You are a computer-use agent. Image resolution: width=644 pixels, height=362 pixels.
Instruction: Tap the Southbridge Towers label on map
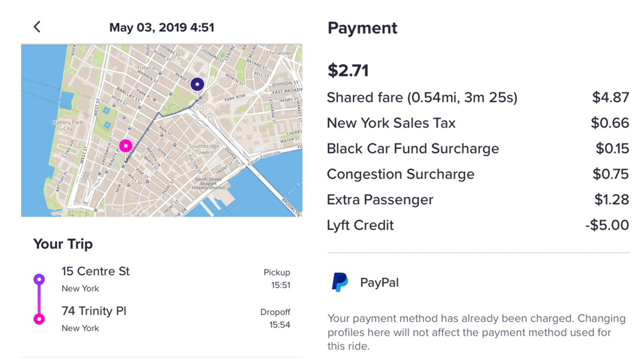click(204, 149)
